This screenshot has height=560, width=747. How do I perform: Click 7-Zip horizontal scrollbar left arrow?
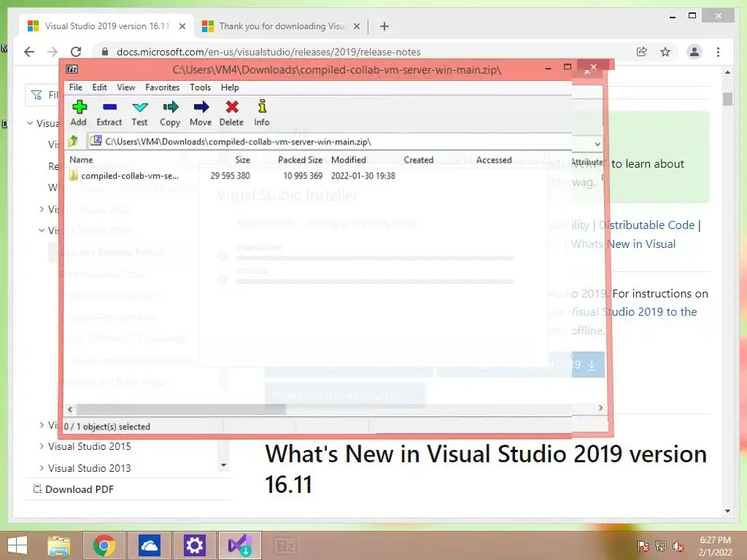coord(70,409)
